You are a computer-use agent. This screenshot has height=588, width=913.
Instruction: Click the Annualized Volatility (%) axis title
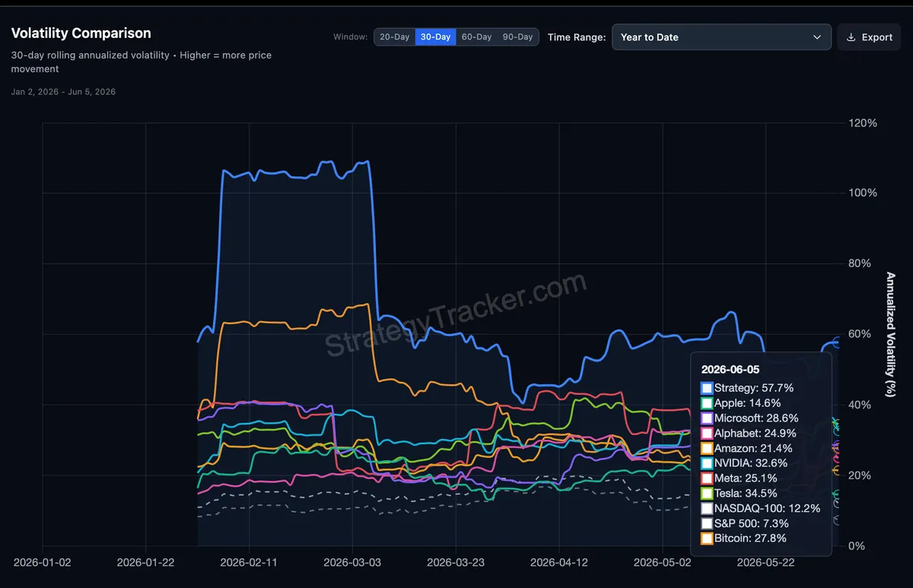pos(891,335)
